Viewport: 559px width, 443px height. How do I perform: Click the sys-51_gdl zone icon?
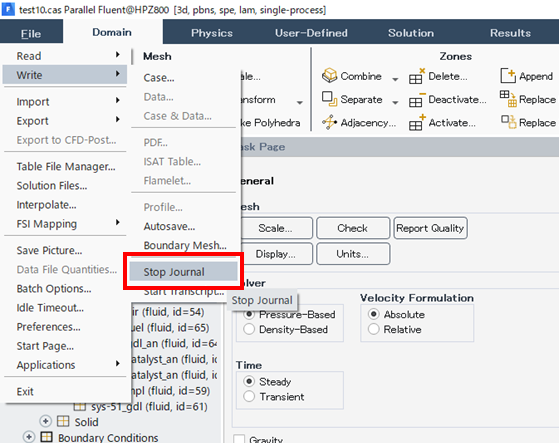tap(80, 407)
